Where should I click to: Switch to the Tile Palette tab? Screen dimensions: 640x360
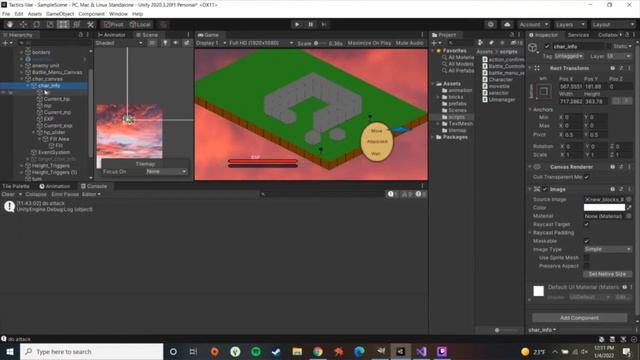(x=16, y=186)
